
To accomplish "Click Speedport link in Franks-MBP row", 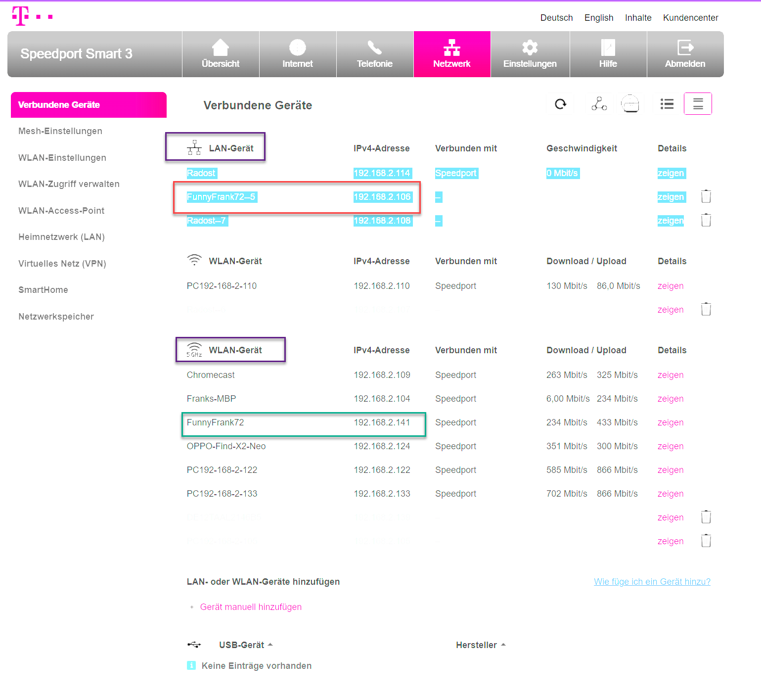I will click(x=455, y=399).
